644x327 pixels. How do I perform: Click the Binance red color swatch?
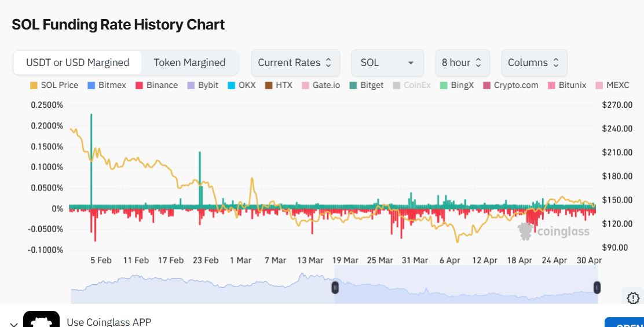coord(140,85)
